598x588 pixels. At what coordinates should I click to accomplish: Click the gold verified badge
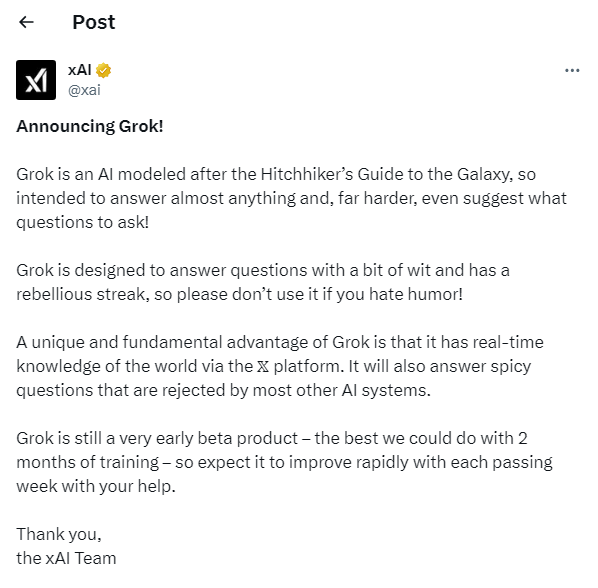103,71
